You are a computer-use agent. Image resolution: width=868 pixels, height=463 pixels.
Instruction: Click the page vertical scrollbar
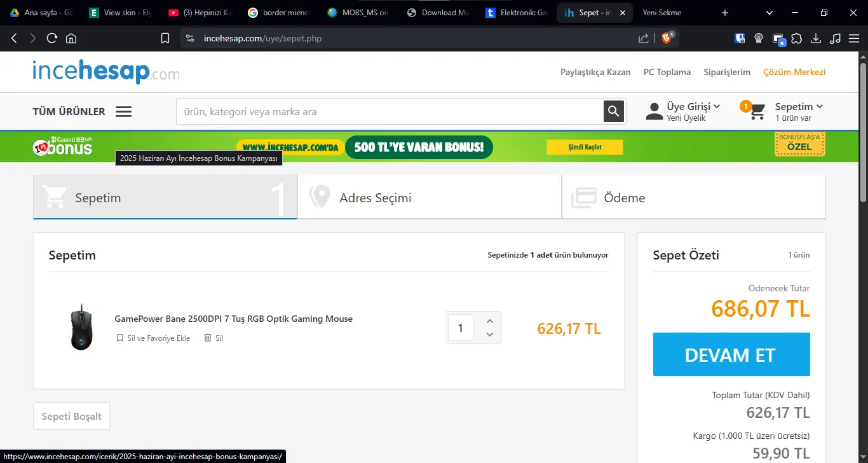pyautogui.click(x=863, y=132)
